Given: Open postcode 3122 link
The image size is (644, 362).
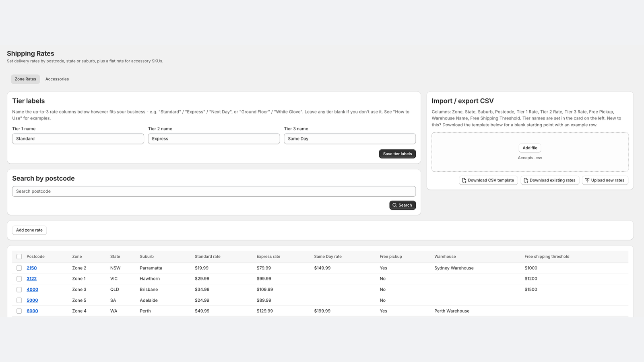Looking at the screenshot, I should [32, 279].
